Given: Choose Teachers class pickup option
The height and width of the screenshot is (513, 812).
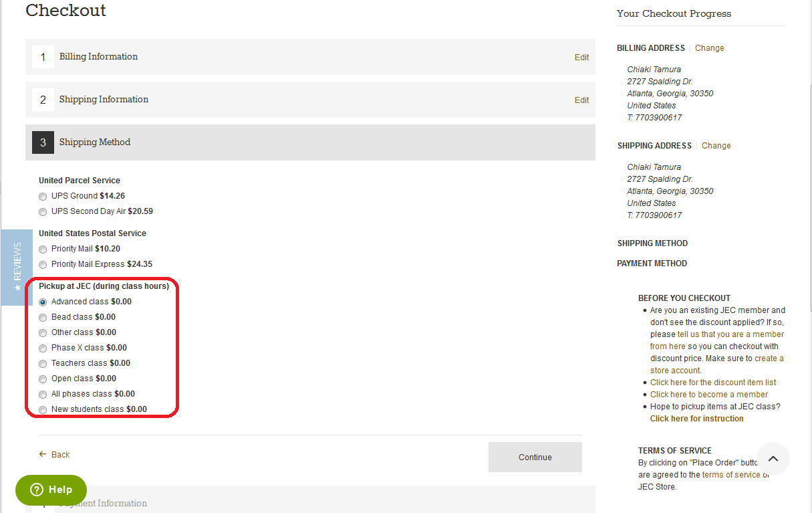Looking at the screenshot, I should pos(43,364).
